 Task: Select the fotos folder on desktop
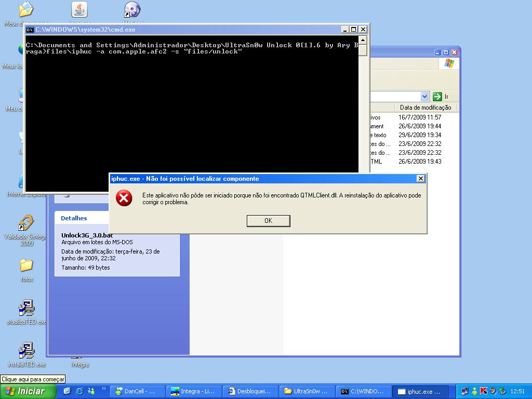[x=26, y=270]
